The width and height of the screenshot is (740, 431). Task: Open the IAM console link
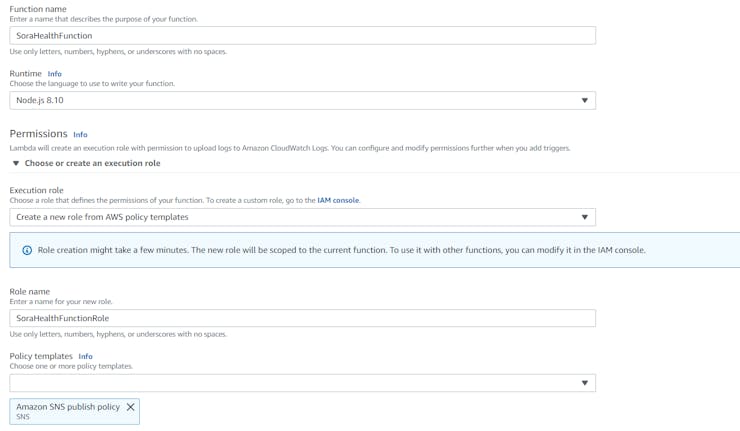pos(338,200)
